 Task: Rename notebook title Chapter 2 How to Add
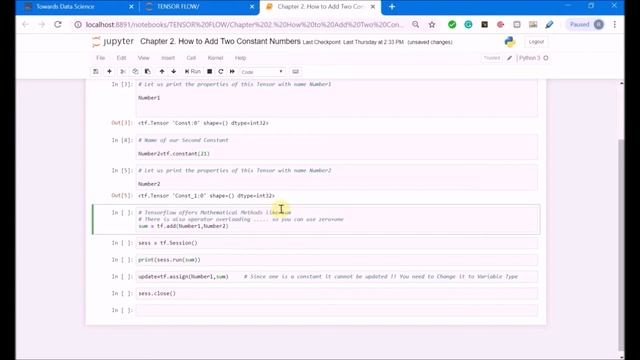pyautogui.click(x=220, y=42)
